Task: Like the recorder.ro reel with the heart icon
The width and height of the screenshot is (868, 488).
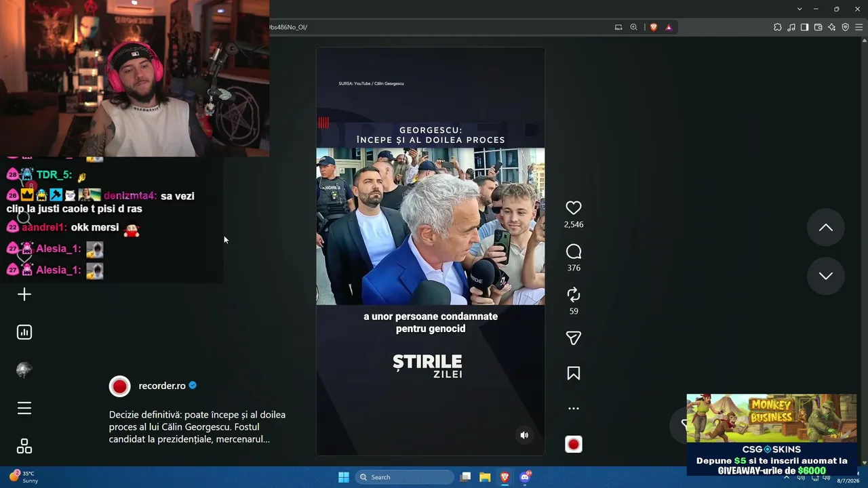Action: [574, 208]
